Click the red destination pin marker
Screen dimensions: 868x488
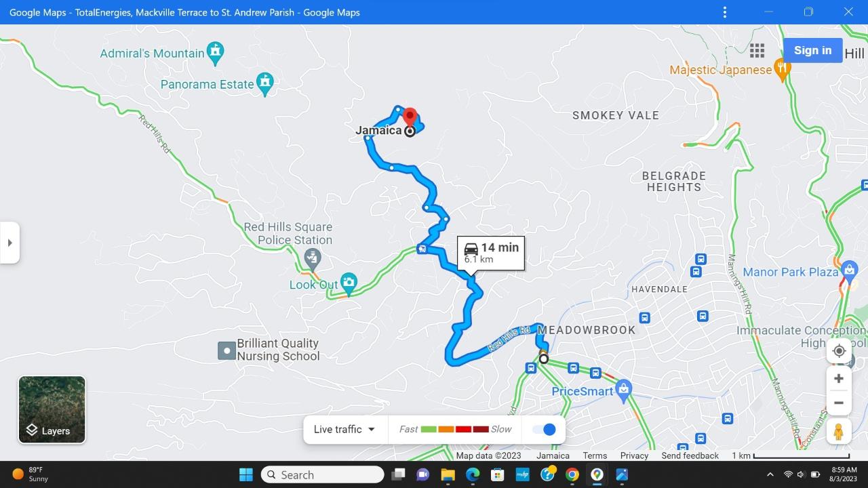[409, 117]
